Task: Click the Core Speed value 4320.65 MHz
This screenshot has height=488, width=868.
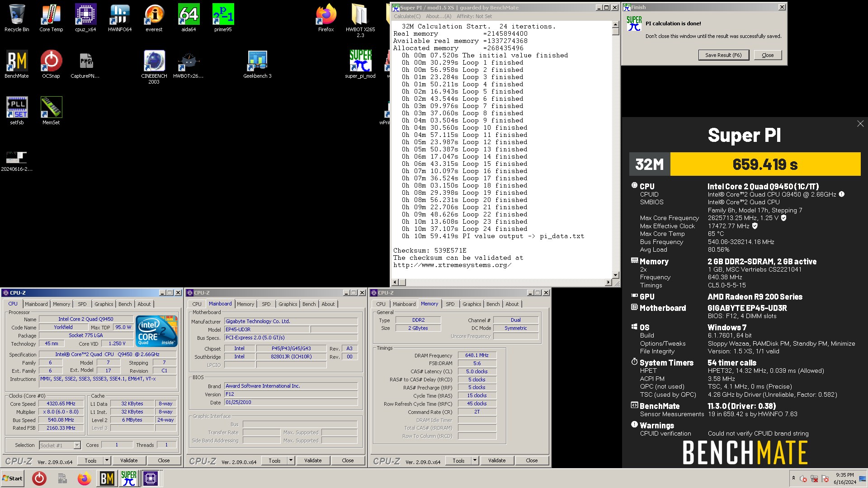Action: [x=61, y=404]
